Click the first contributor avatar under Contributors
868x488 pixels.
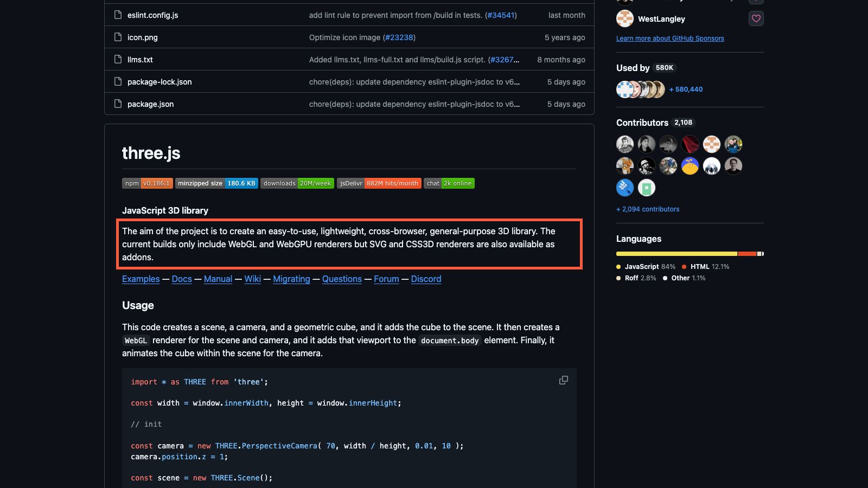(x=625, y=144)
